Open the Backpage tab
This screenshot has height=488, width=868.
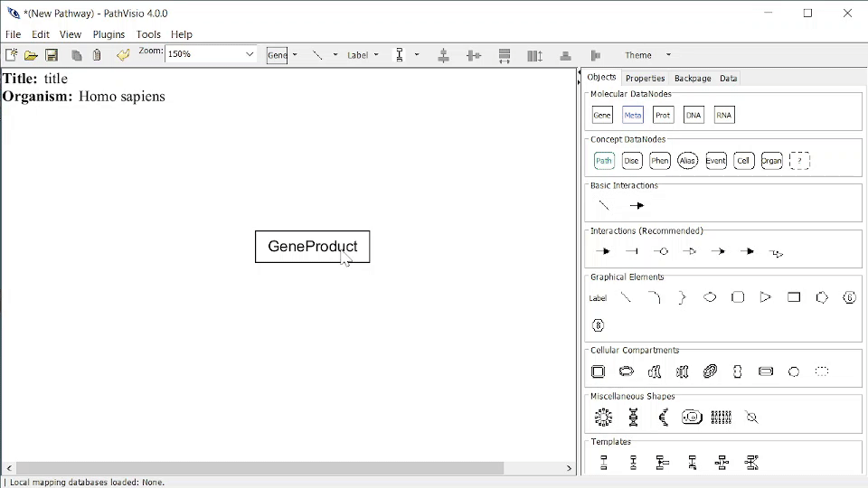[x=693, y=78]
